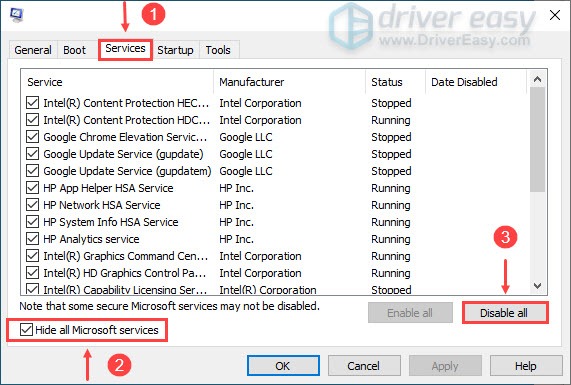The image size is (571, 385).
Task: Uncheck HP Network HSA Service
Action: (x=32, y=205)
